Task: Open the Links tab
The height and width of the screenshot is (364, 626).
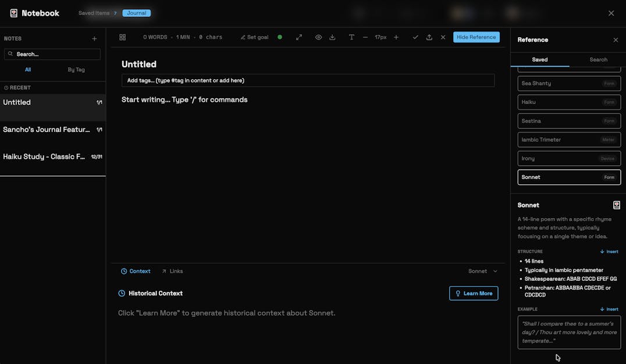Action: pyautogui.click(x=172, y=272)
